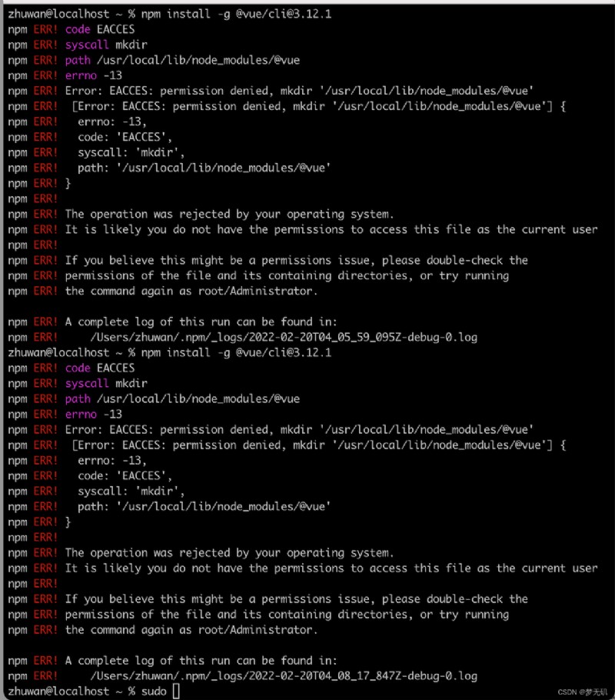615x700 pixels.
Task: Click the zhuwan@localhost prompt on the sudo line
Action: (x=58, y=691)
